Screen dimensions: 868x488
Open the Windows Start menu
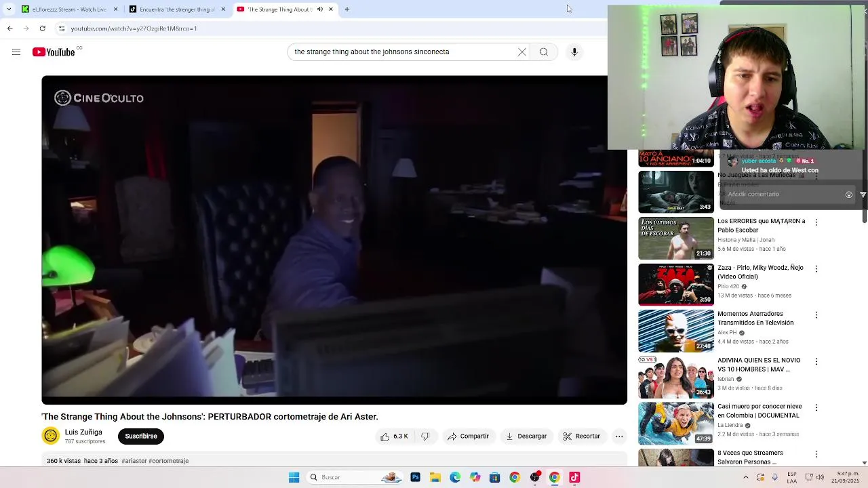click(x=294, y=478)
